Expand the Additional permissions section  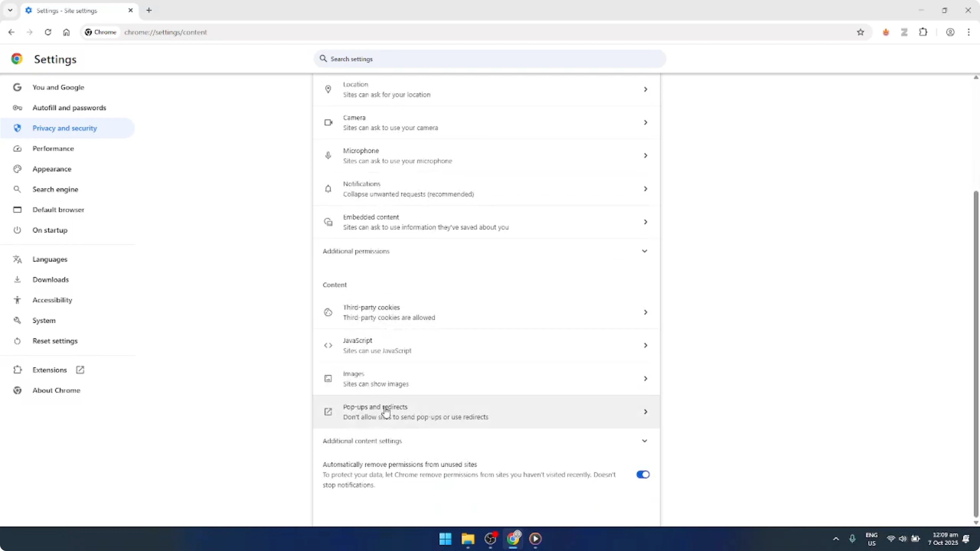tap(644, 251)
